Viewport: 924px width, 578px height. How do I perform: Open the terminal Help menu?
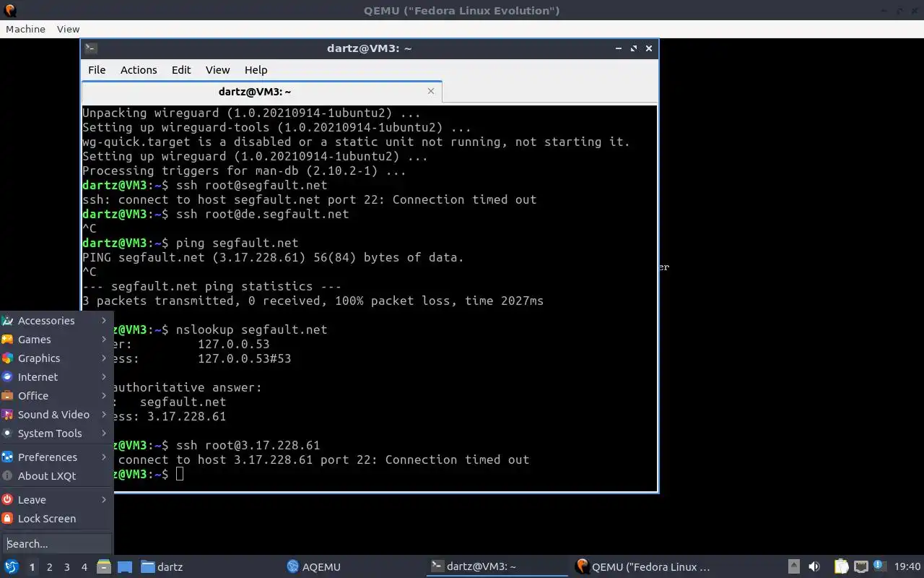pyautogui.click(x=256, y=70)
